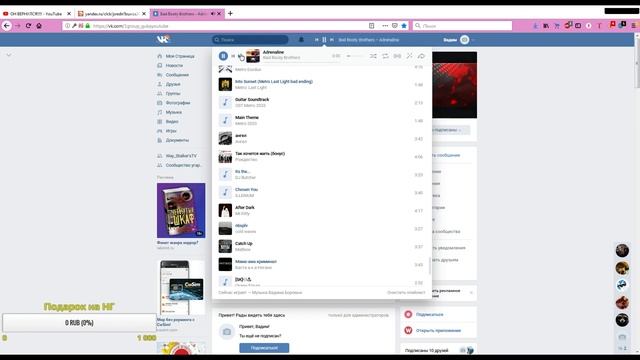Click the share arrow icon in player

tap(421, 56)
